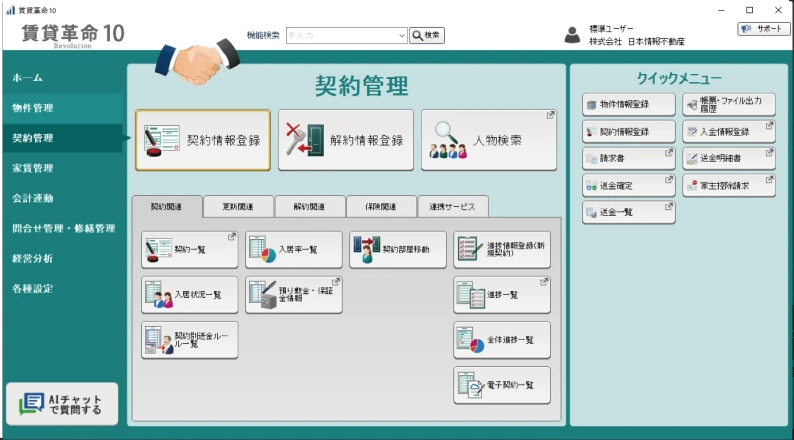Click 請求書 in quick menu
Viewport: 794px width, 440px height.
point(628,158)
